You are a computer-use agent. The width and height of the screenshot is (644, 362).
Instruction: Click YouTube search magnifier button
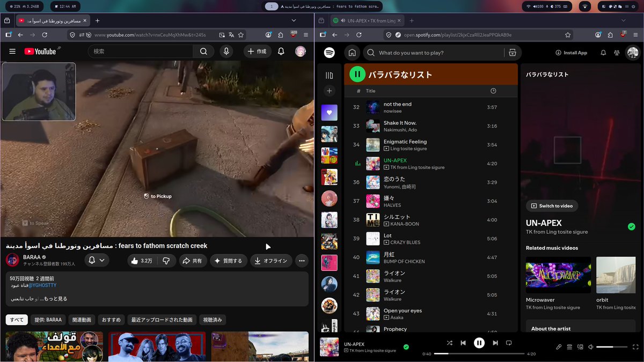pyautogui.click(x=203, y=51)
